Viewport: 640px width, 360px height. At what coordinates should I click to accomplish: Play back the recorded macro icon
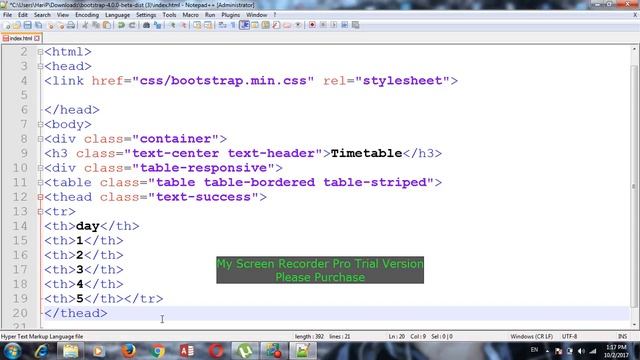click(x=334, y=25)
